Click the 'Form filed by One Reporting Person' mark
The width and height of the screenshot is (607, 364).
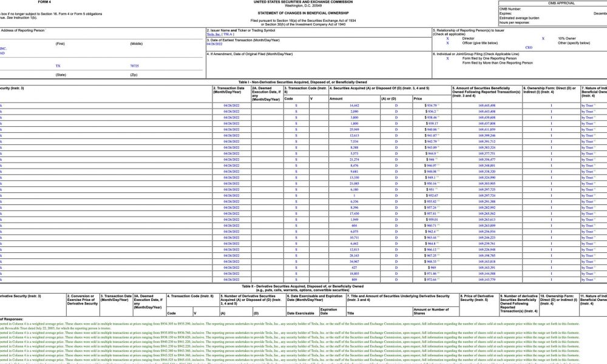447,58
